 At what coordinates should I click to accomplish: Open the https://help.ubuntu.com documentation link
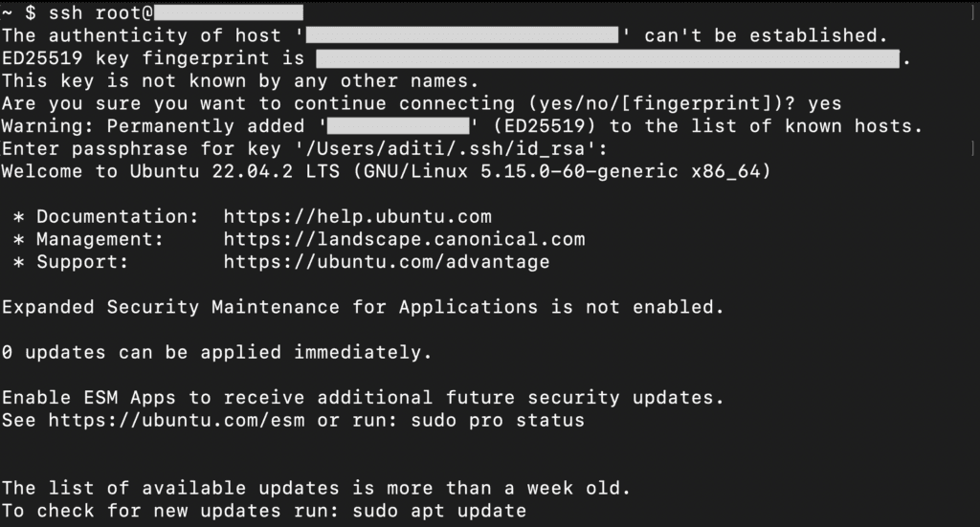click(357, 217)
